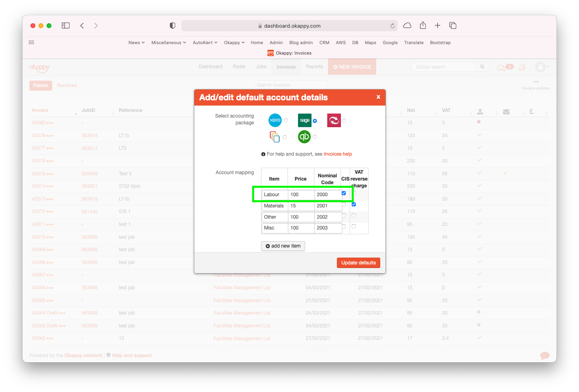Screen dimensions: 579x392
Task: Click the connections people icon in header
Action: click(522, 68)
